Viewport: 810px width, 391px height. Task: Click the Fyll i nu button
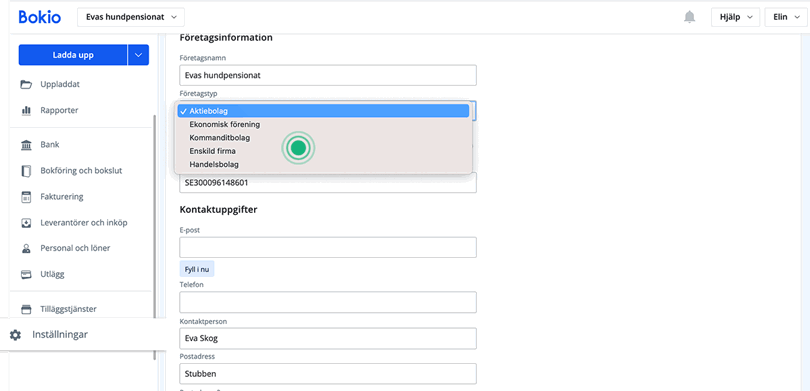[197, 269]
